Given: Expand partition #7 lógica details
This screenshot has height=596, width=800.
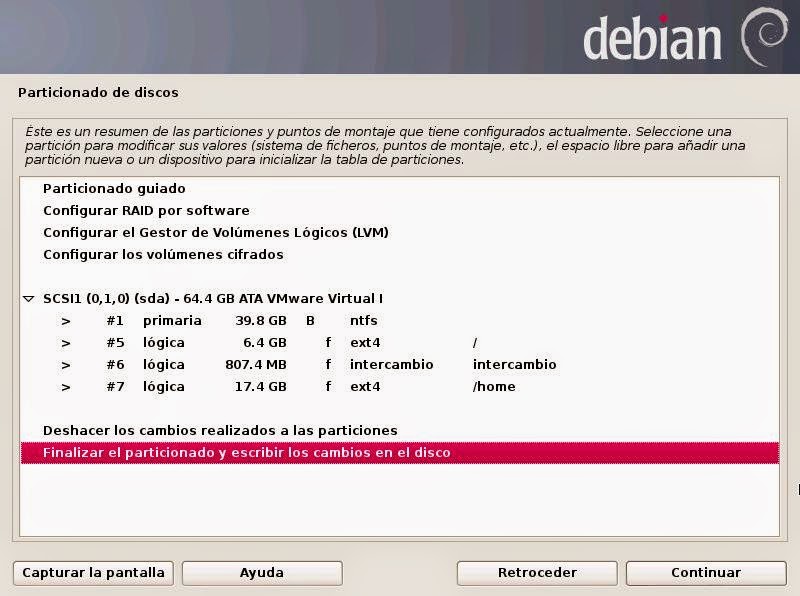Looking at the screenshot, I should tap(67, 386).
